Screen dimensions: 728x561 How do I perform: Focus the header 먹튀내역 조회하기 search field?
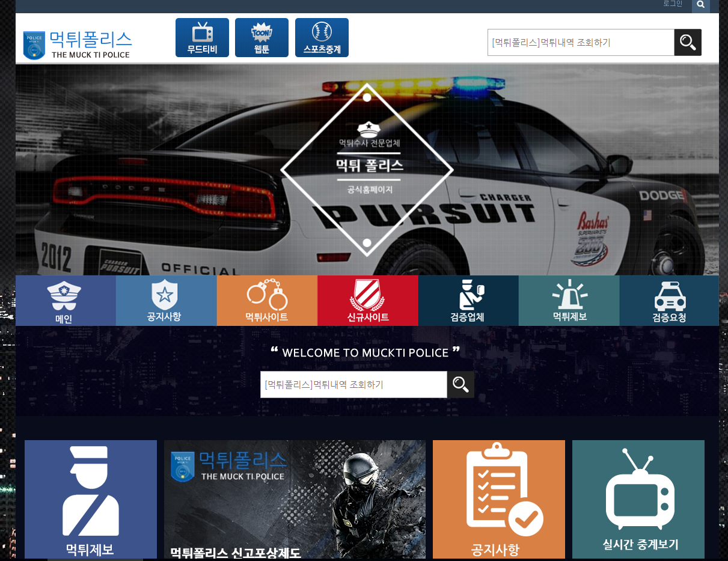click(x=580, y=43)
